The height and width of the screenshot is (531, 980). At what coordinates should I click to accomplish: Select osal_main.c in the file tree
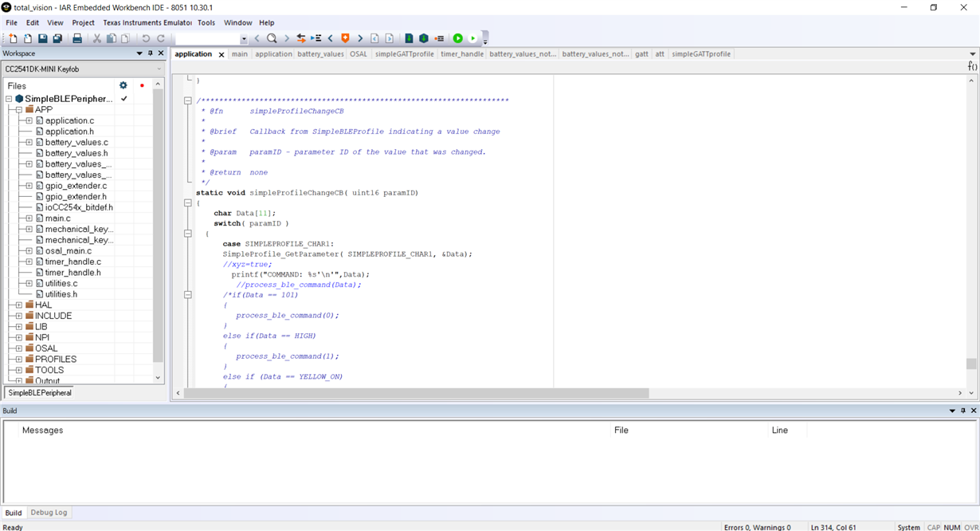[69, 251]
